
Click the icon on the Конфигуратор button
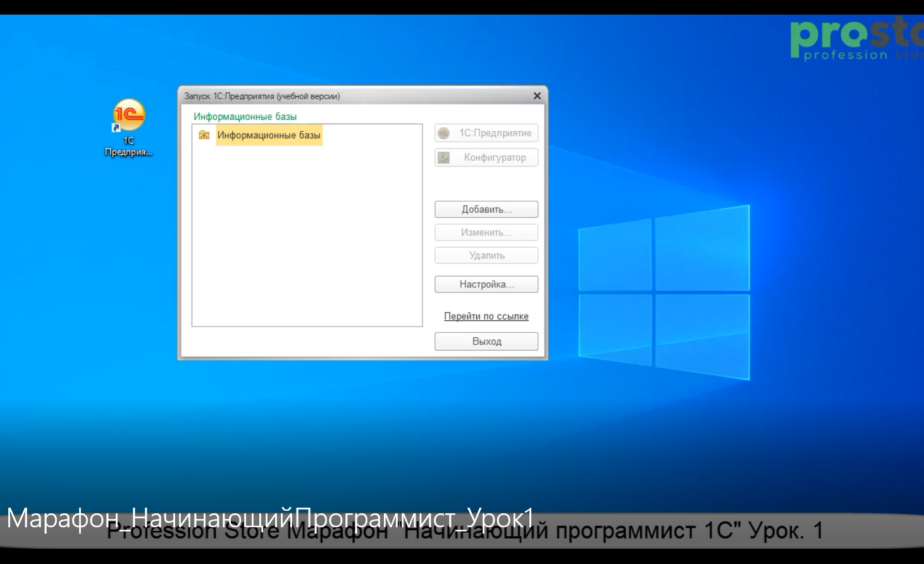444,158
